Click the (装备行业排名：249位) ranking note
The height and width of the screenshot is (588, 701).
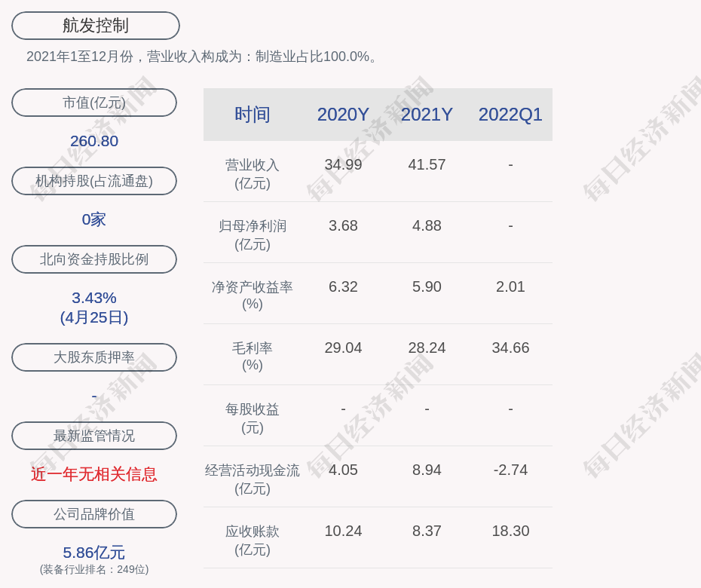coord(94,569)
